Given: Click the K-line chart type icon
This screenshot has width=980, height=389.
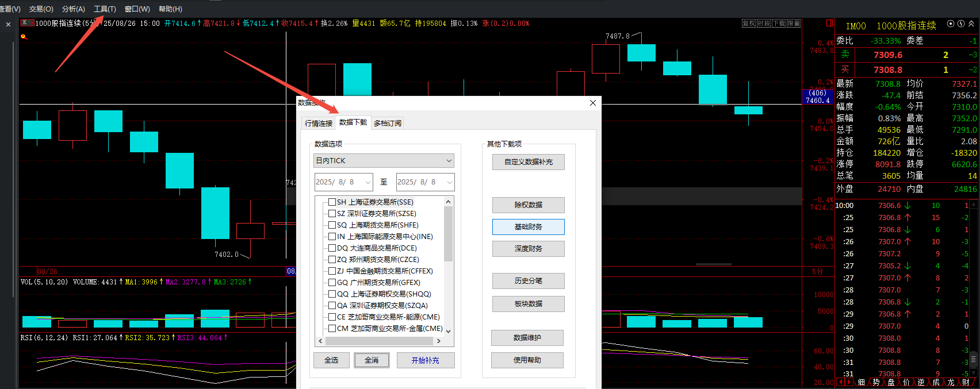Looking at the screenshot, I should point(26,23).
